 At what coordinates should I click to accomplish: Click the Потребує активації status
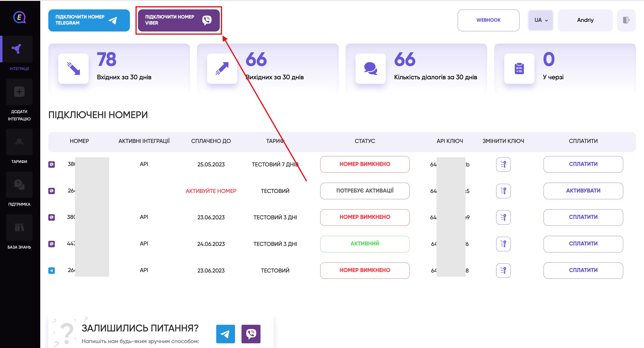click(365, 191)
